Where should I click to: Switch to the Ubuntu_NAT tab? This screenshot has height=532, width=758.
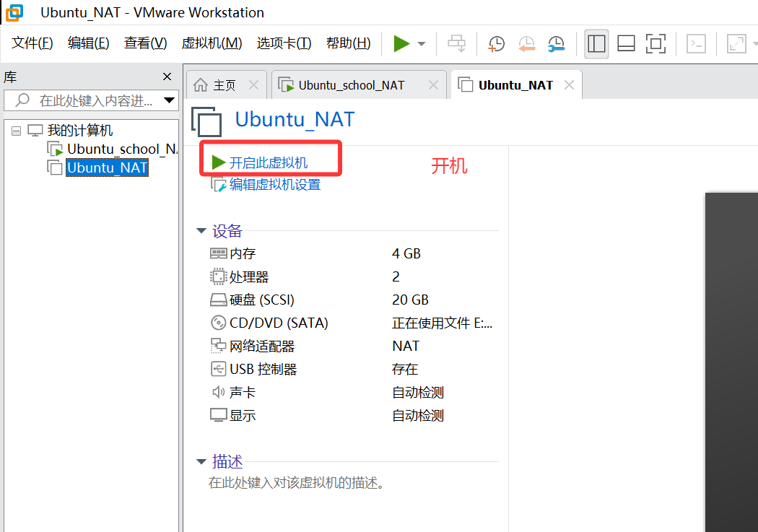(x=515, y=85)
